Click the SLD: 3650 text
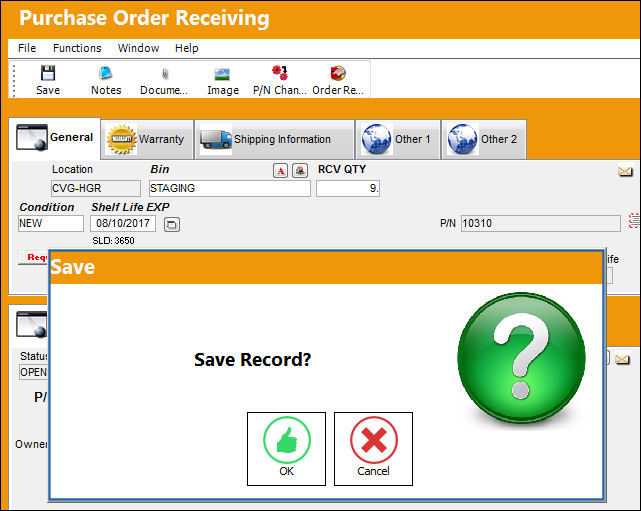 click(113, 241)
